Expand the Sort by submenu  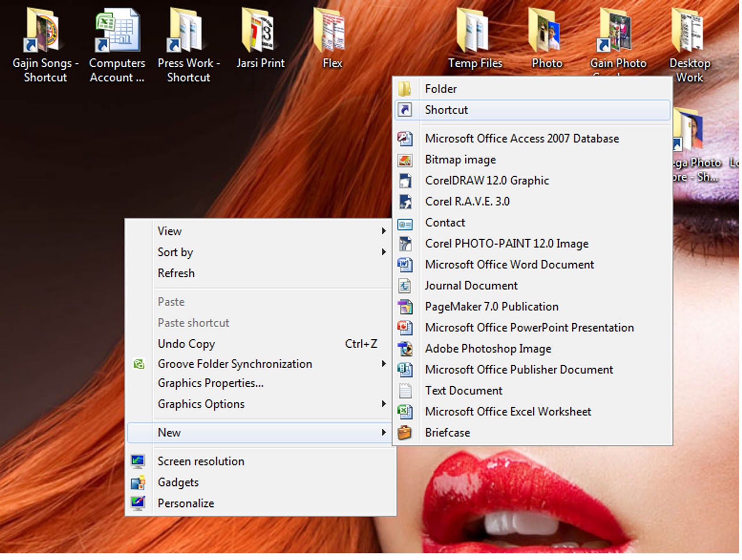(175, 252)
